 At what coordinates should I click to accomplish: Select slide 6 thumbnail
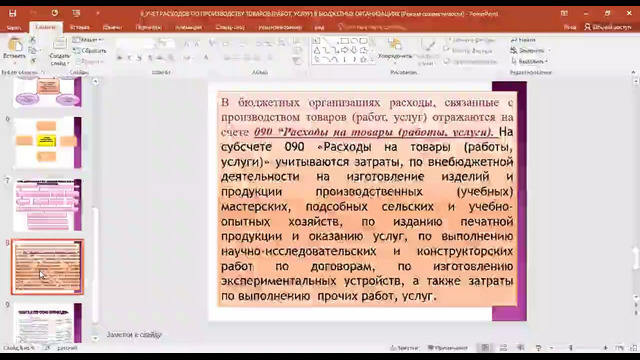[x=47, y=142]
